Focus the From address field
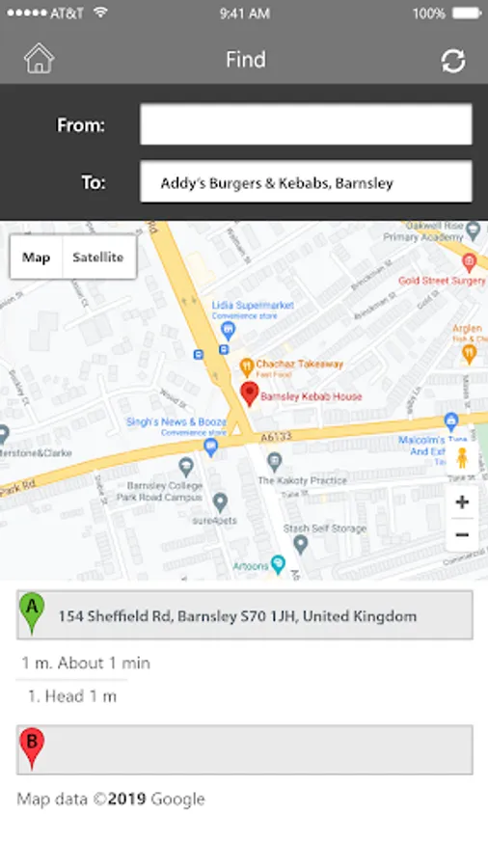488x868 pixels. pyautogui.click(x=306, y=124)
